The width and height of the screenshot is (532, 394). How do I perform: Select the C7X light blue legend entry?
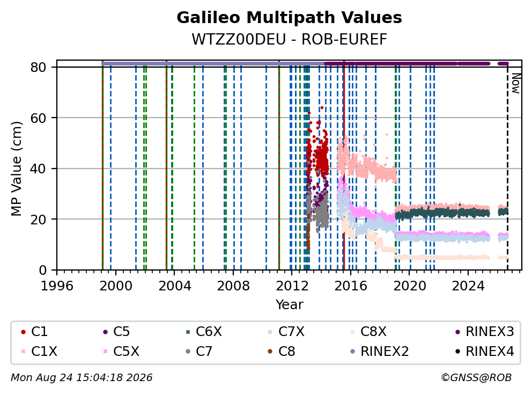pyautogui.click(x=286, y=332)
